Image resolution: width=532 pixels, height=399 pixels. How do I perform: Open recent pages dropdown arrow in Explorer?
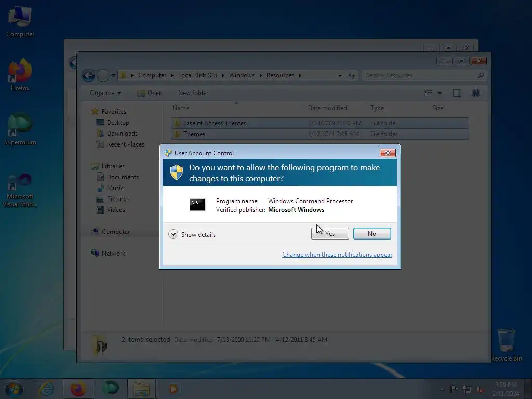113,76
